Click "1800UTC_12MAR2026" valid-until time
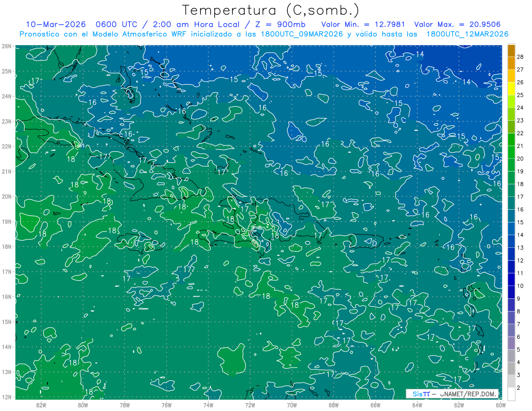The image size is (532, 411). point(467,34)
